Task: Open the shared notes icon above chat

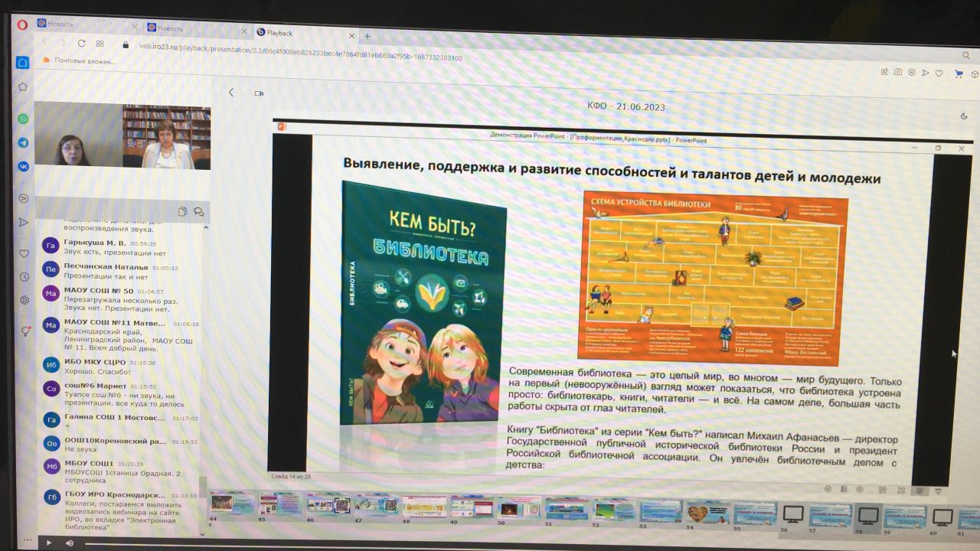Action: click(182, 211)
